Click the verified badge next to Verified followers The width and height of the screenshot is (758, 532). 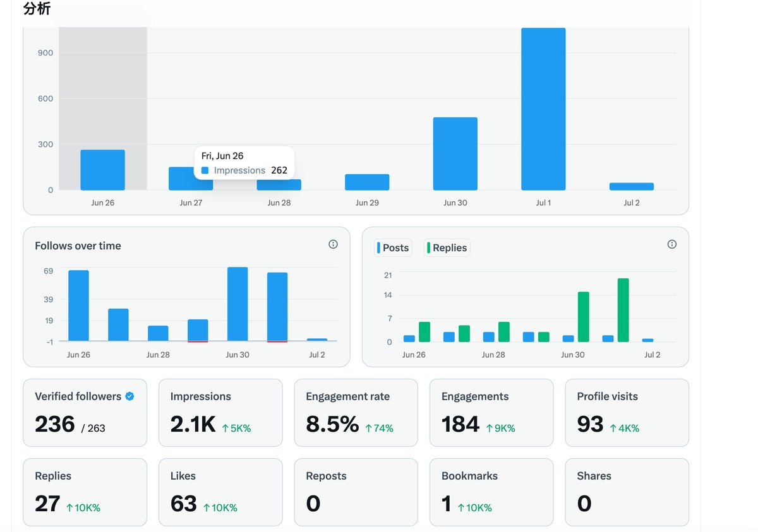(x=129, y=396)
